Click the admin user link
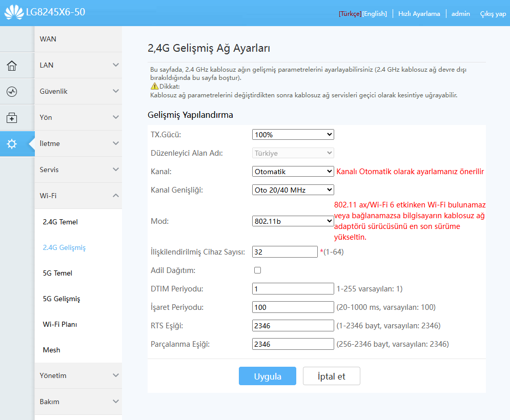Screen dimensions: 510x420 click(x=461, y=14)
